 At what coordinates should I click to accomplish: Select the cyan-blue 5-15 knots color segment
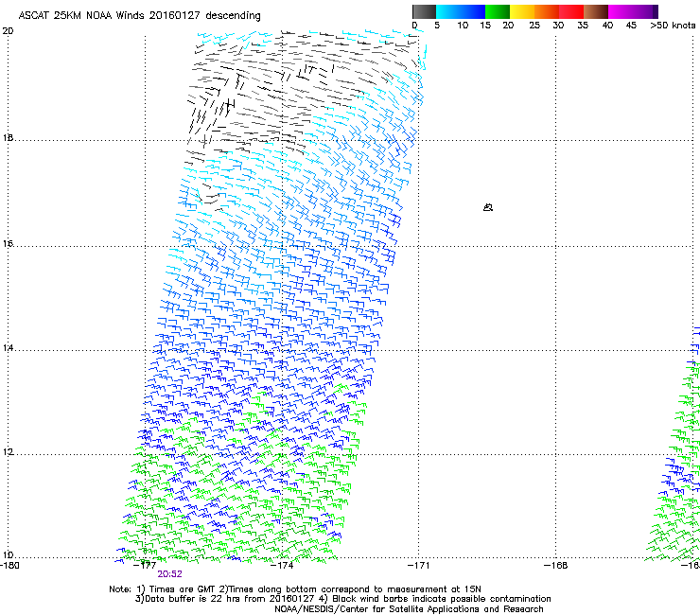point(461,11)
